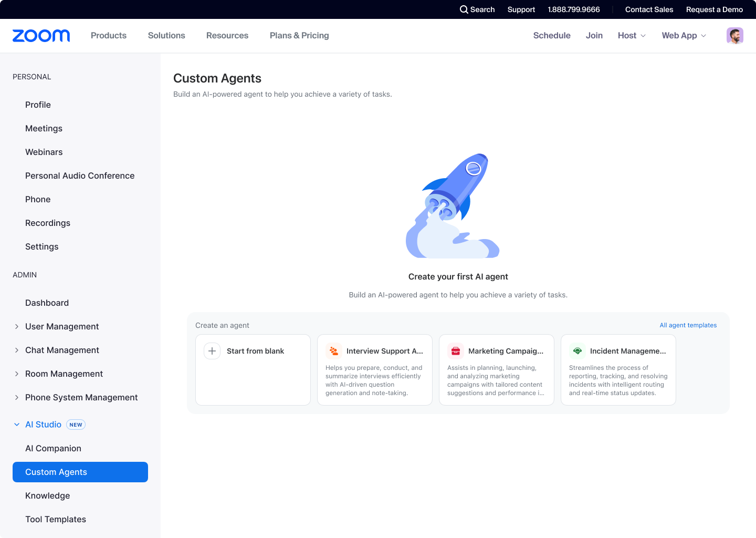Viewport: 756px width, 538px height.
Task: Click the plus icon for Start from blank
Action: click(x=212, y=351)
